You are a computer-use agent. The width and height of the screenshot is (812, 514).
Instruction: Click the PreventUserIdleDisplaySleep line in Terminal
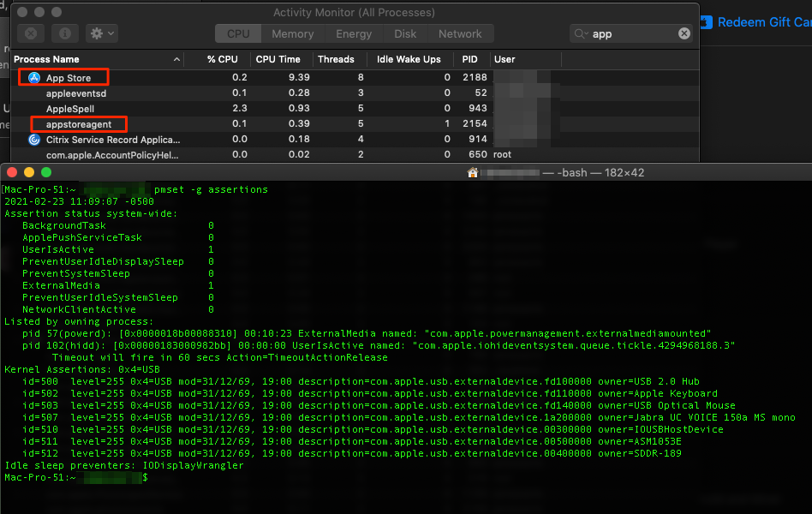118,261
